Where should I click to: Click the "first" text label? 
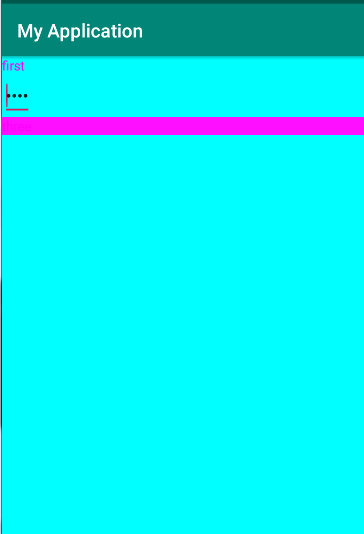point(13,66)
